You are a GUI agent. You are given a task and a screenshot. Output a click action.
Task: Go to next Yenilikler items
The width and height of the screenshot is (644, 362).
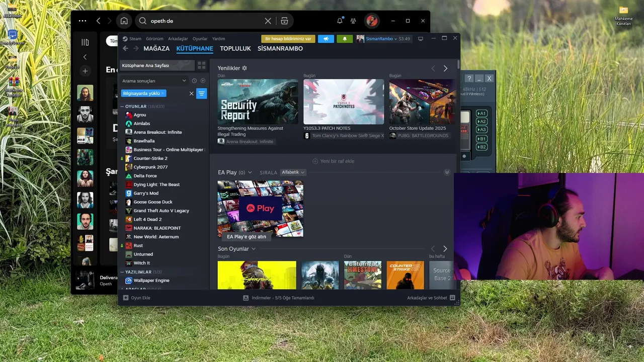(x=445, y=68)
